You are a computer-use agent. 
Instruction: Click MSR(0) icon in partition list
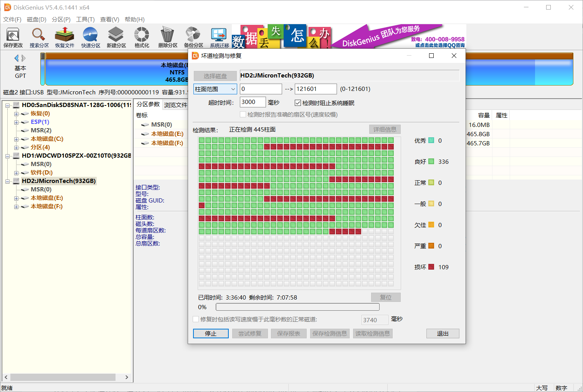click(x=145, y=125)
